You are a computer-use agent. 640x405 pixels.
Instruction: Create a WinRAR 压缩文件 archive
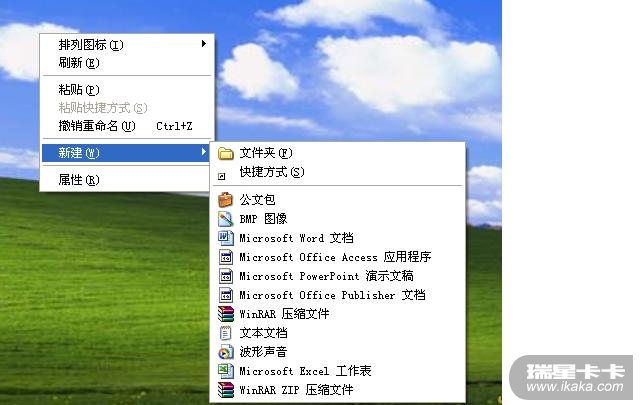tap(338, 314)
